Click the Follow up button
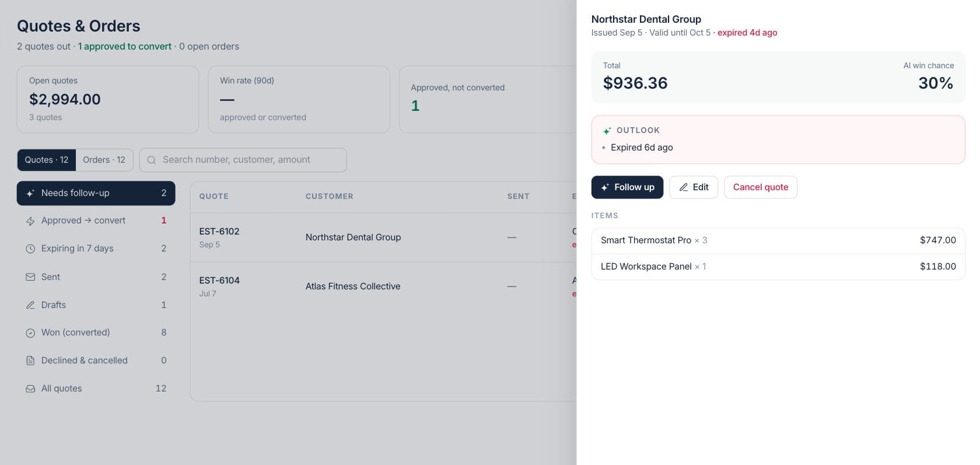This screenshot has height=465, width=980. 627,187
